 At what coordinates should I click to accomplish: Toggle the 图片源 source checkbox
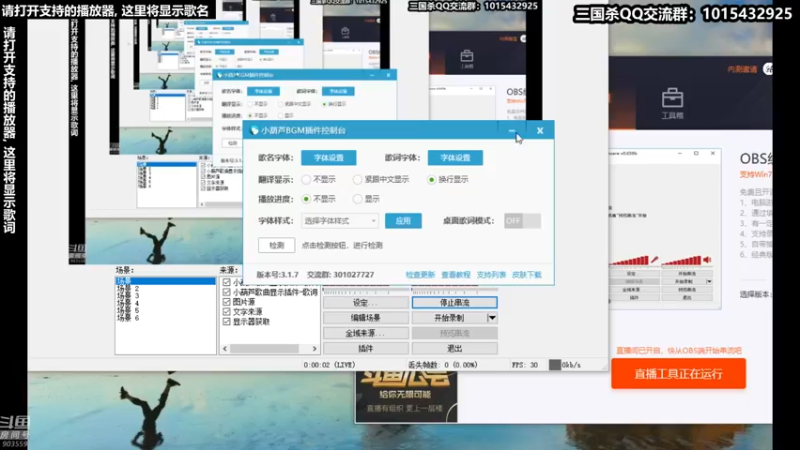point(227,302)
